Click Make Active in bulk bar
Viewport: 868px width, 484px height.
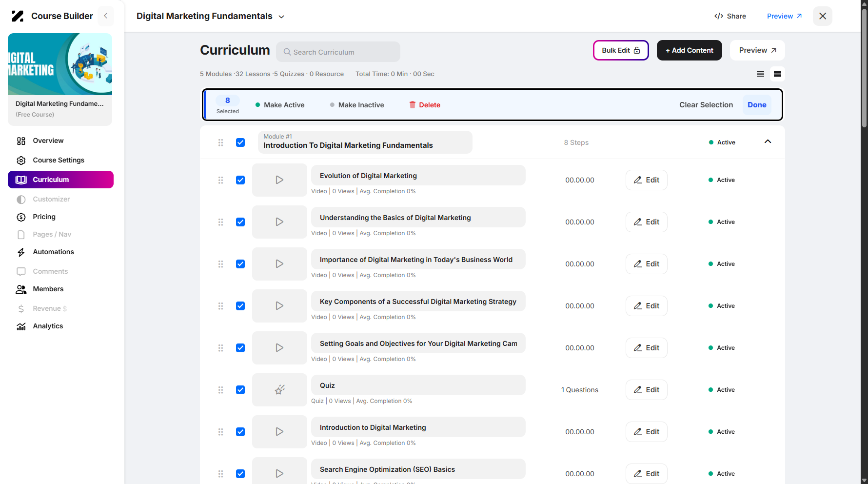pos(280,105)
